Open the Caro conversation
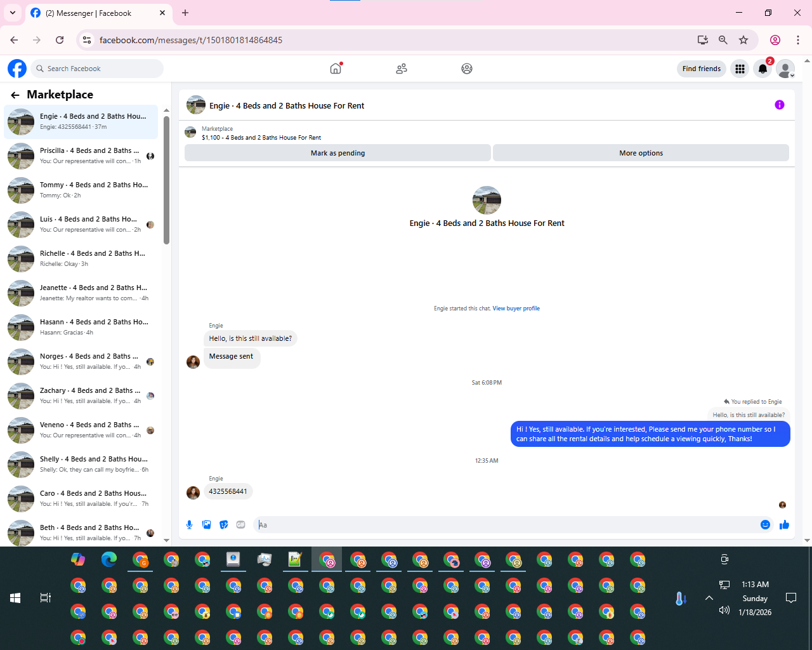The height and width of the screenshot is (650, 812). 81,499
